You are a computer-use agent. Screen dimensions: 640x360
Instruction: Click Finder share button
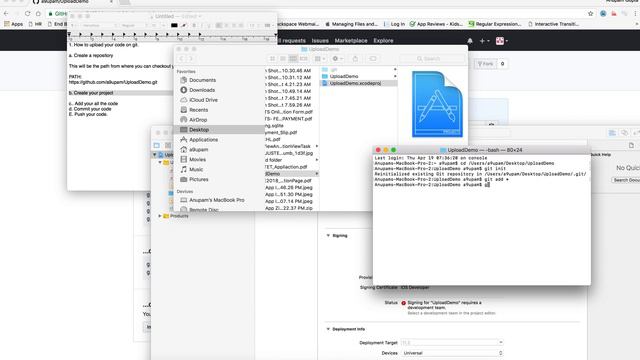355,59
